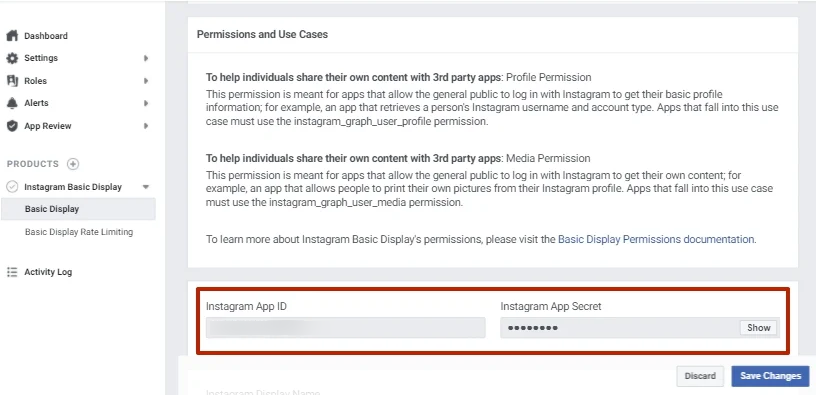This screenshot has width=816, height=395.
Task: Select the Basic Display menu item
Action: point(78,209)
